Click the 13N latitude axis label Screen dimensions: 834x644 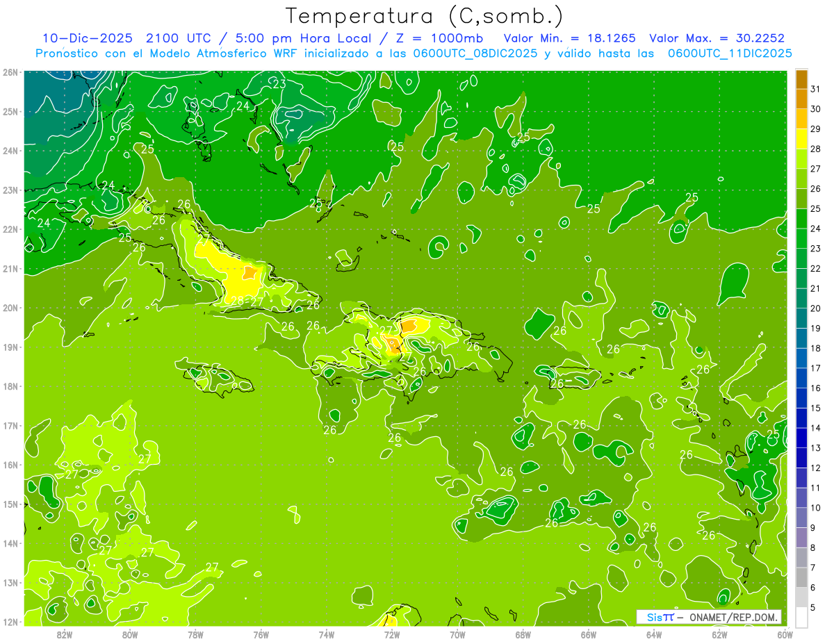pyautogui.click(x=10, y=583)
